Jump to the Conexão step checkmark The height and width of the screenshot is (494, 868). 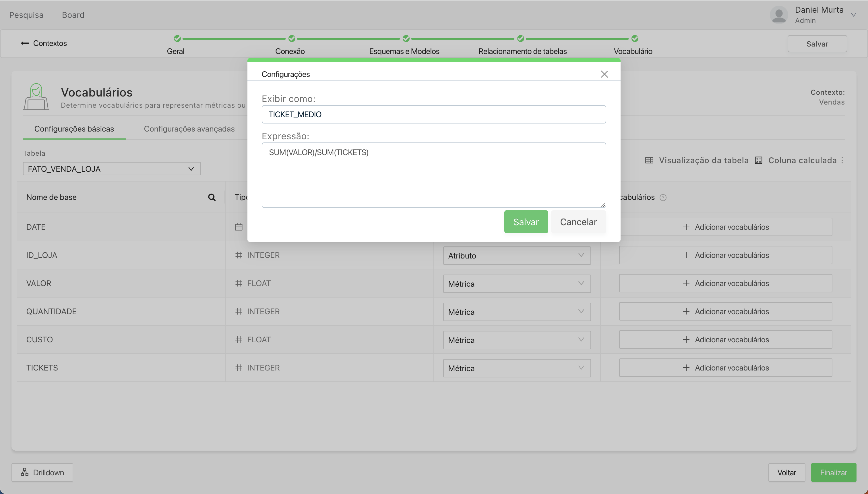pos(292,39)
